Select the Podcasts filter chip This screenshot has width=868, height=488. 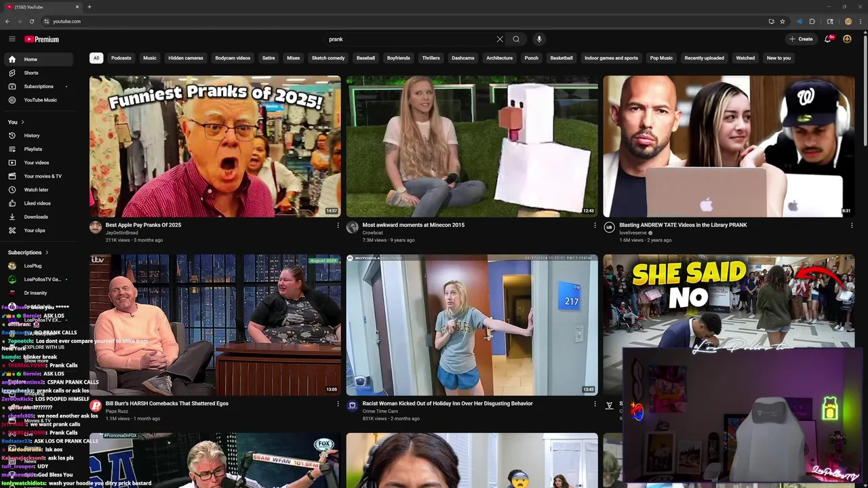[121, 58]
